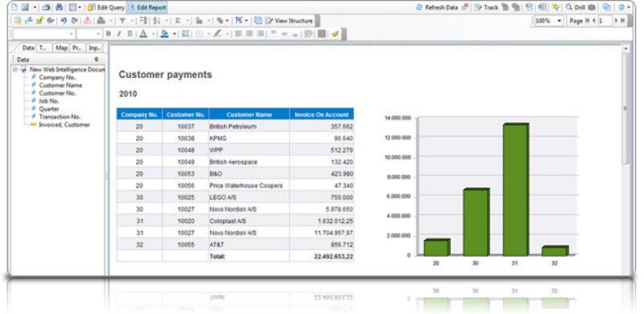Click the page number input field
The image size is (644, 314).
click(x=605, y=21)
